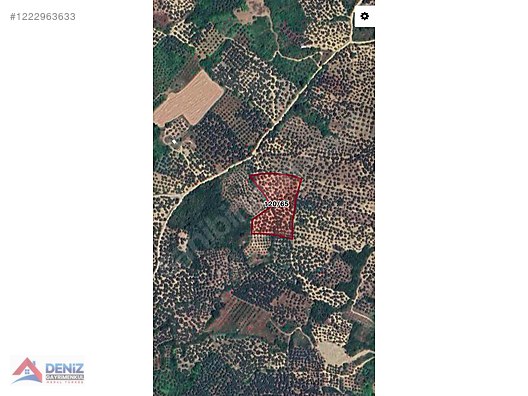The image size is (528, 396).
Task: Open the DENiZ brand name text
Action: click(65, 368)
